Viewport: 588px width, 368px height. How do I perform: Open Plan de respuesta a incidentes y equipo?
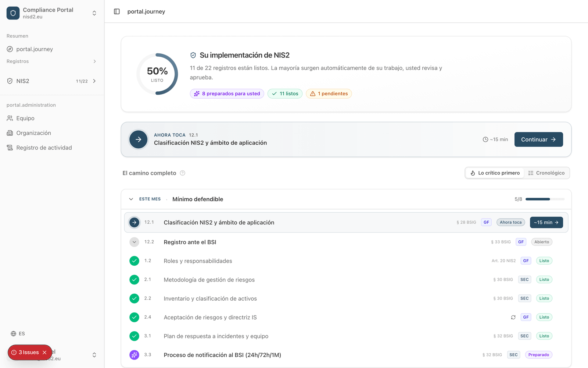coord(346,336)
